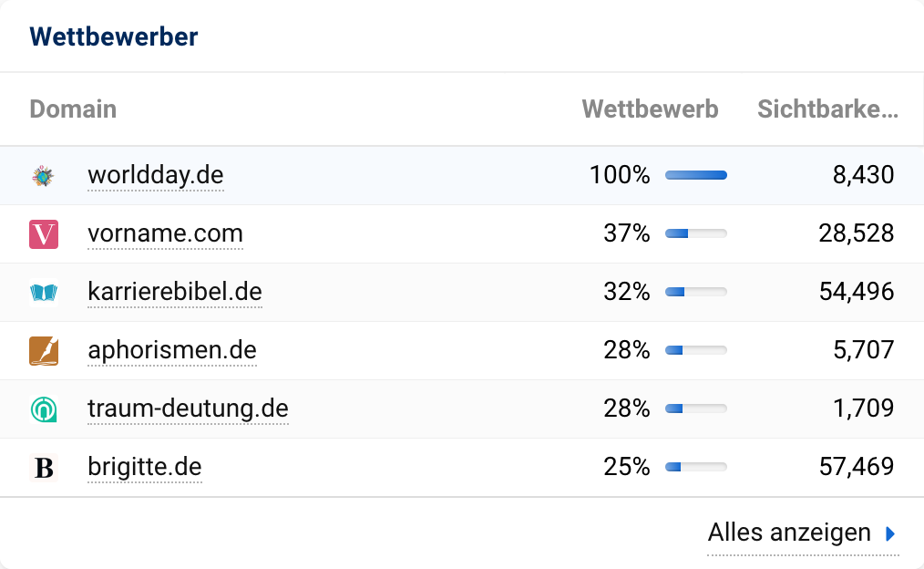Screen dimensions: 924x569
Task: Click the karrierebibel.de book icon
Action: point(44,293)
